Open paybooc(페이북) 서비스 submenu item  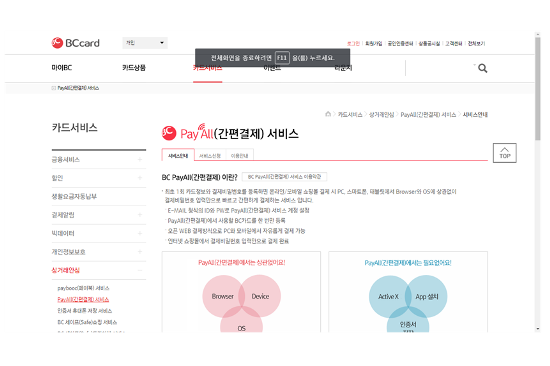pos(83,288)
